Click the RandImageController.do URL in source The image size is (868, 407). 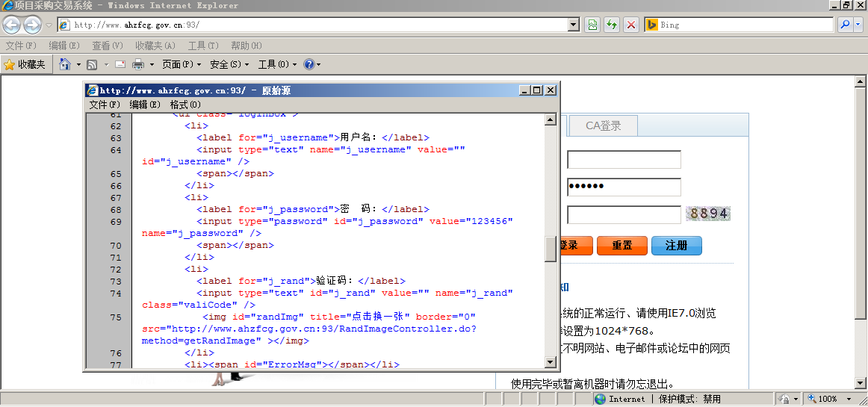309,335
